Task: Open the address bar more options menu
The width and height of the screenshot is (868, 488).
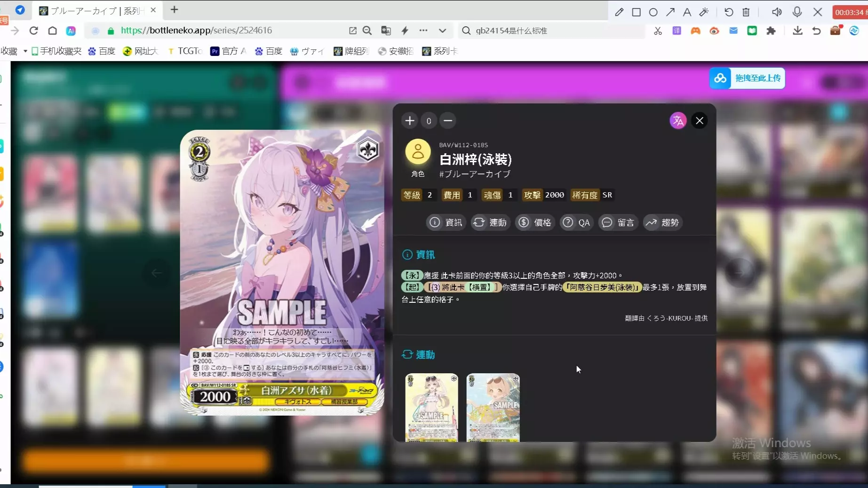Action: (x=423, y=31)
